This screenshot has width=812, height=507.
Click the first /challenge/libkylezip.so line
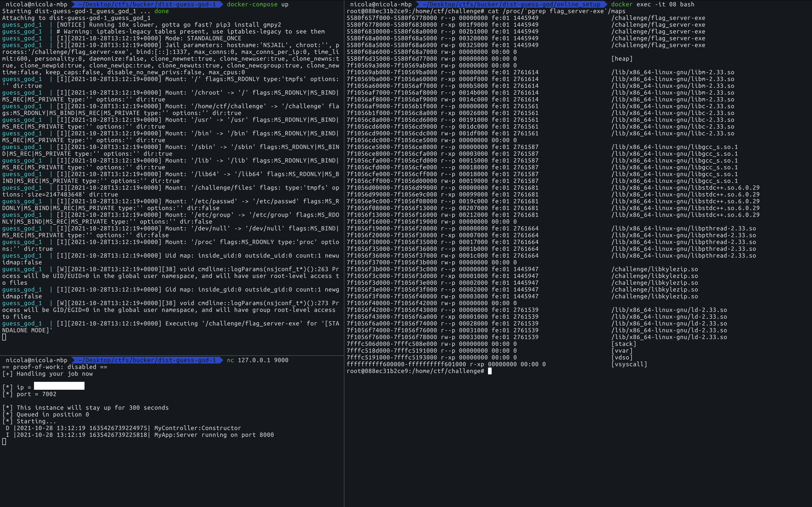pos(654,269)
